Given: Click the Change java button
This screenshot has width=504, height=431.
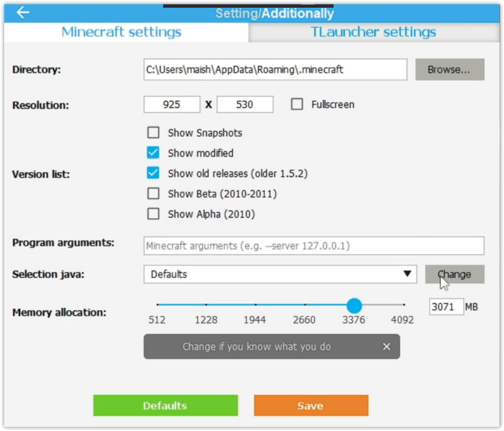Looking at the screenshot, I should [454, 274].
